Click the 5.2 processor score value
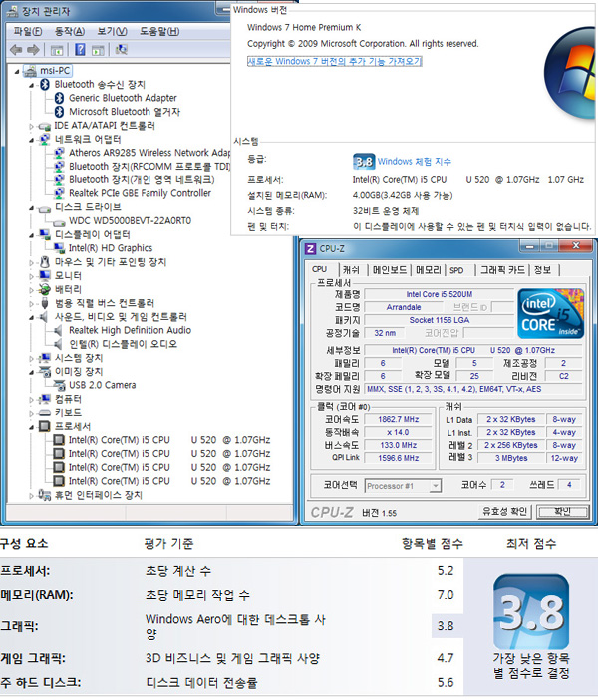 click(445, 571)
